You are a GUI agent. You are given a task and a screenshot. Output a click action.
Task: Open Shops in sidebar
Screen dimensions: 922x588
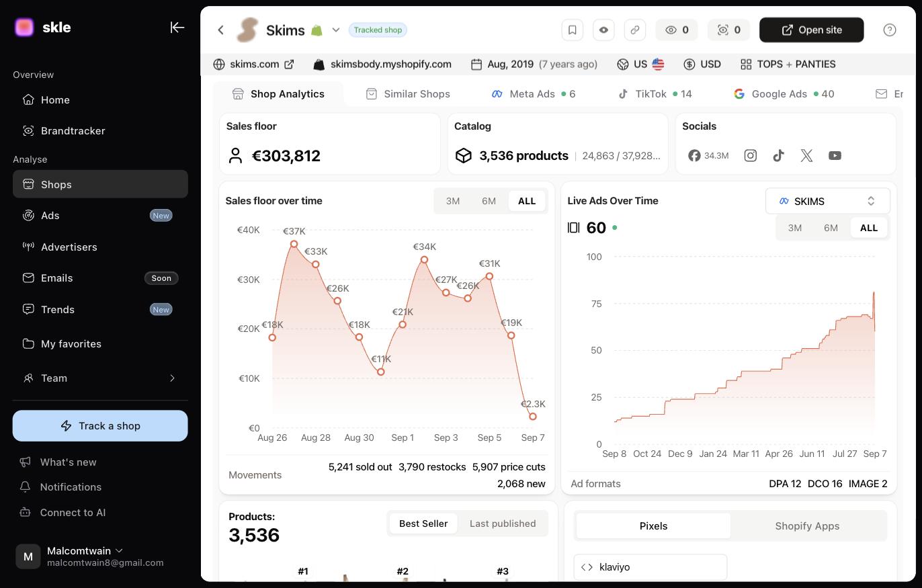[100, 184]
